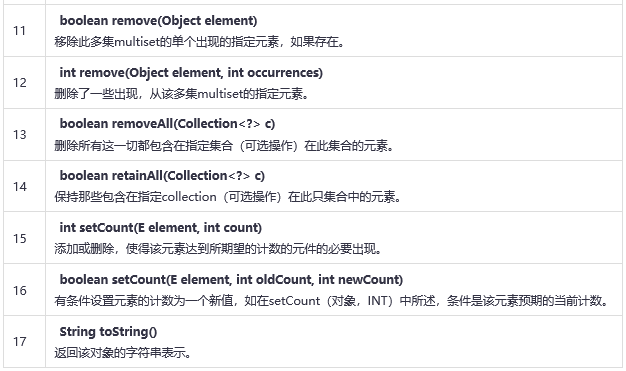This screenshot has width=626, height=371.
Task: Click row 11 description mentioning multiset
Action: [200, 42]
